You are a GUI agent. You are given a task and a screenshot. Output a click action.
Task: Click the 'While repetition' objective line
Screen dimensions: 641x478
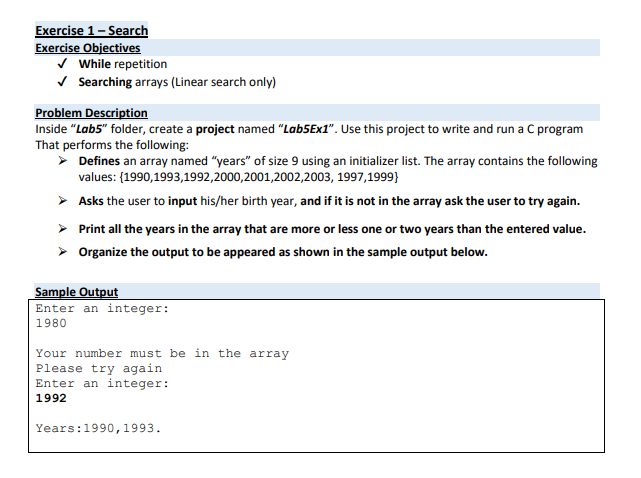123,64
